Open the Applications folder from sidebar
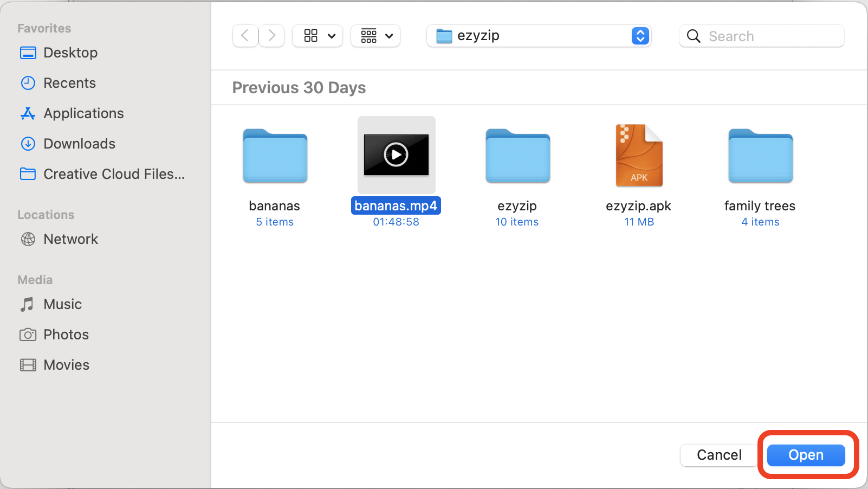868x489 pixels. pos(83,113)
